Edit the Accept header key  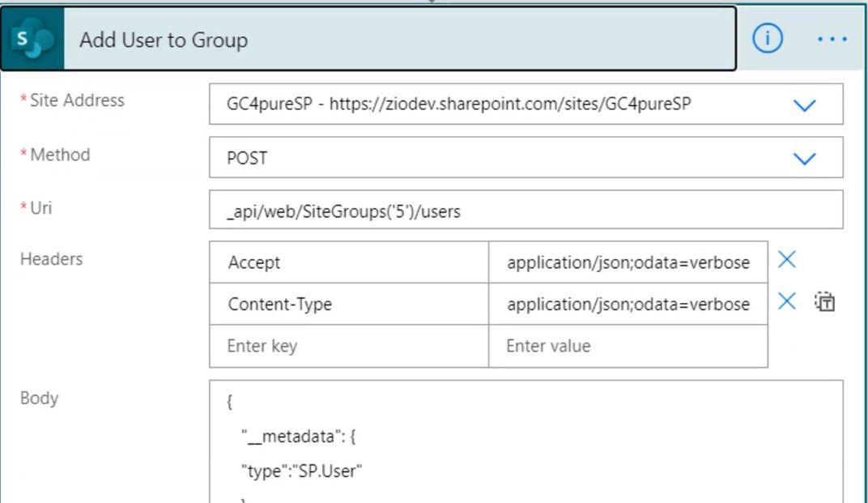click(x=349, y=262)
